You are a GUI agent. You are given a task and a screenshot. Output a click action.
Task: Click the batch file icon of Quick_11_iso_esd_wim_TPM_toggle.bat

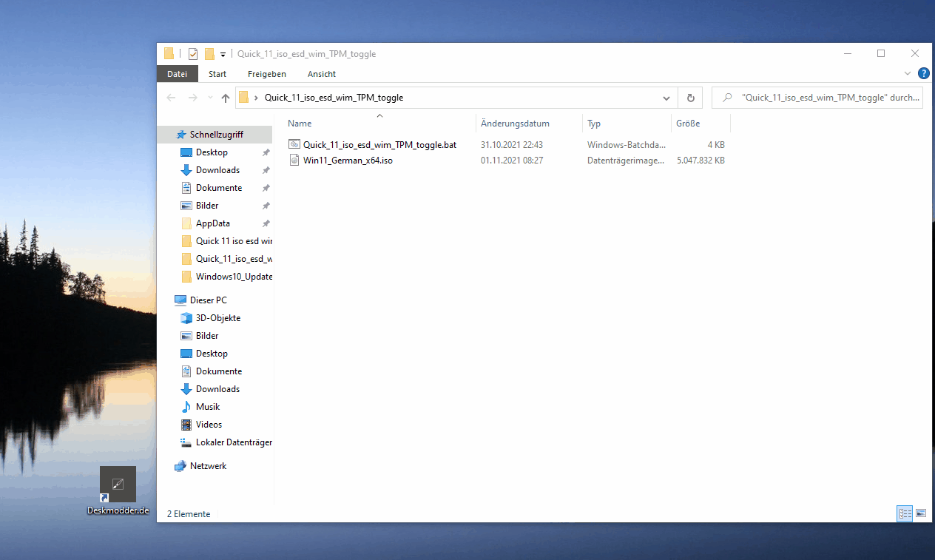coord(294,145)
